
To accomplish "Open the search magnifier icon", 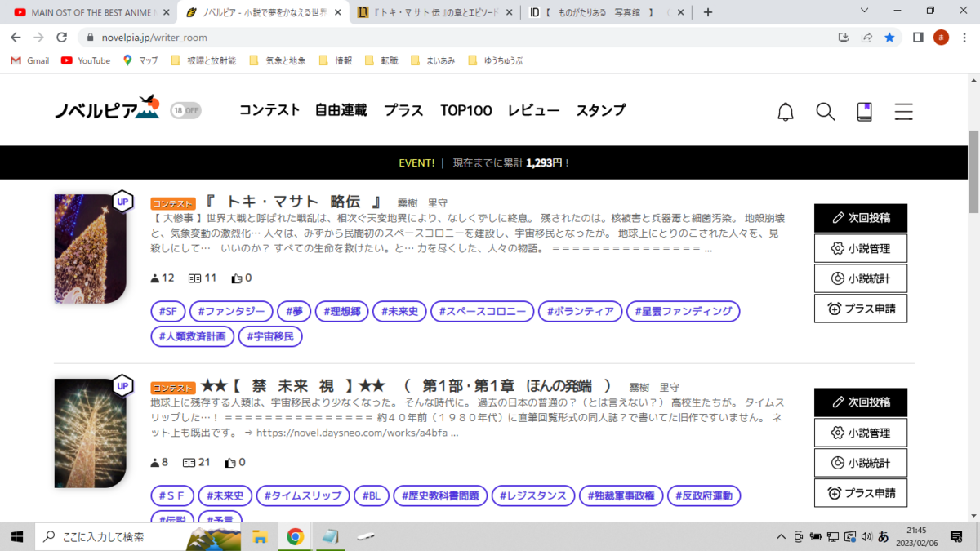I will (825, 112).
